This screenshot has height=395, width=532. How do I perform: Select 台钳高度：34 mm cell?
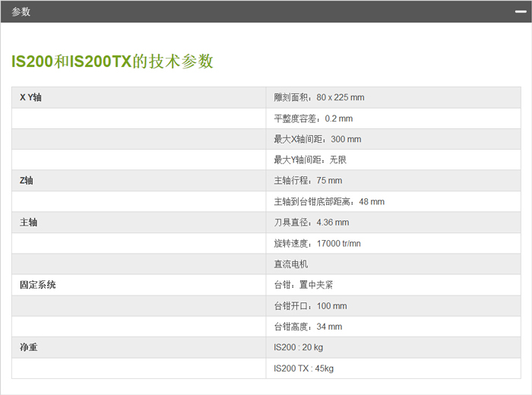[393, 327]
